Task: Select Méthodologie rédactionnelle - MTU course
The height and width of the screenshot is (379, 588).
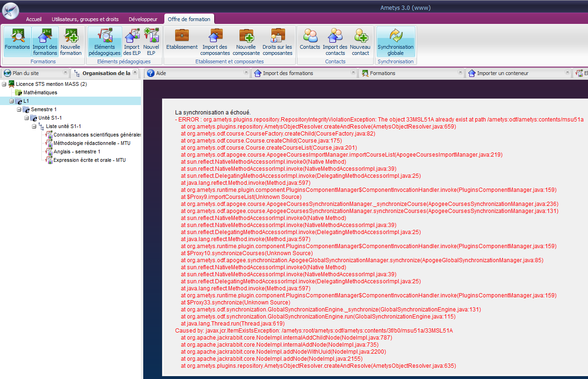Action: coord(92,143)
